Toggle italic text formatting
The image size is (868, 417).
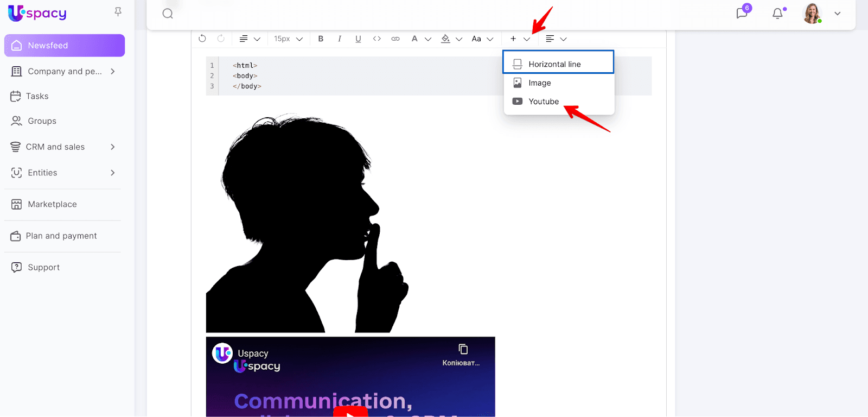(x=340, y=39)
